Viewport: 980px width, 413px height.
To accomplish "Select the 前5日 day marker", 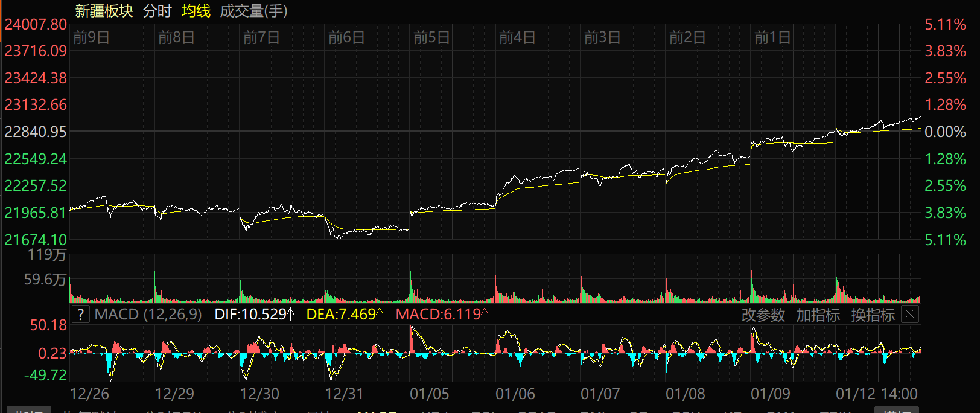I will tap(431, 38).
